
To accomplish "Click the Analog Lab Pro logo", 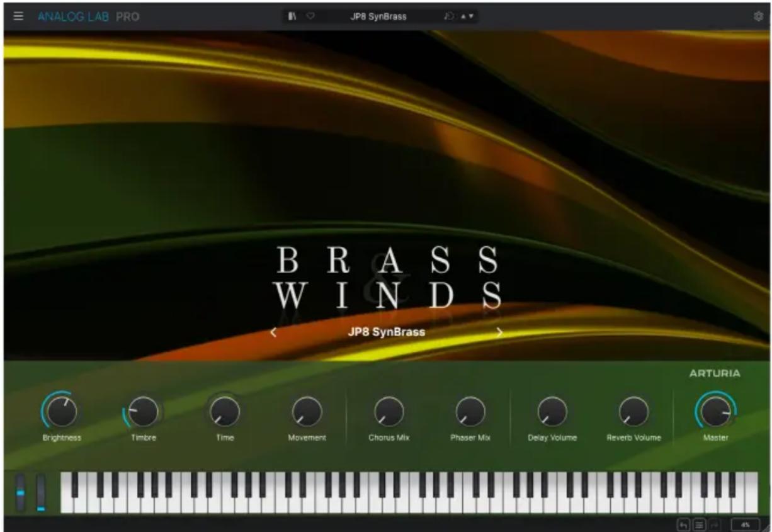I will tap(88, 17).
